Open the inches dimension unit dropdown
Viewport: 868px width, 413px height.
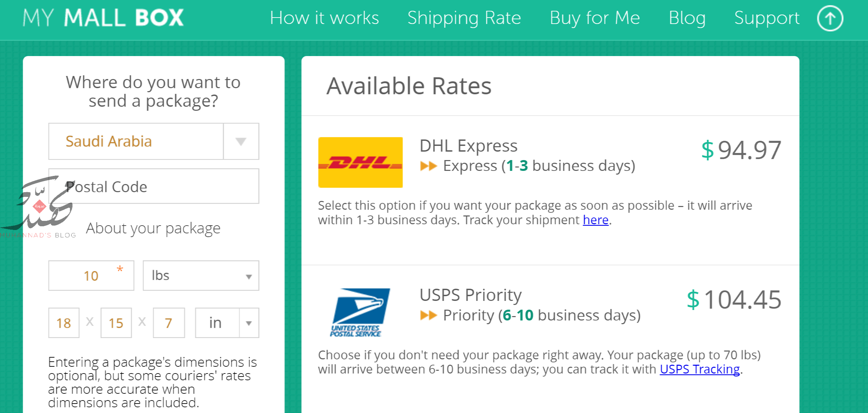[x=227, y=323]
